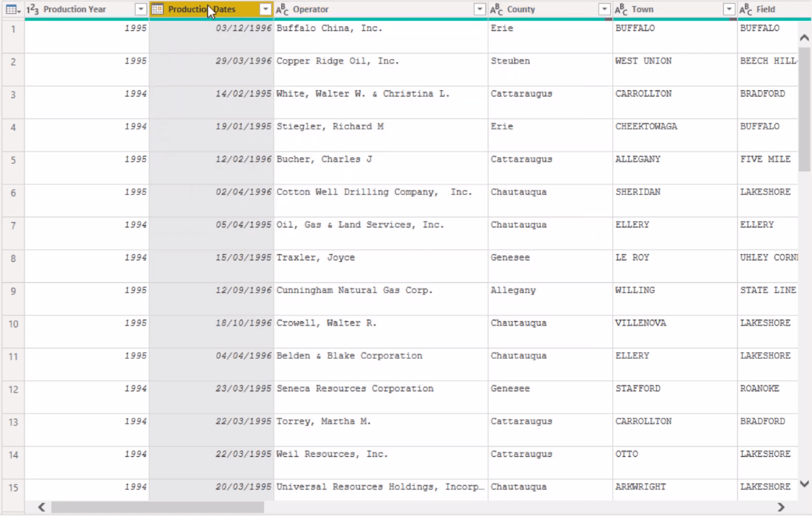This screenshot has width=812, height=516.
Task: Select the cell "Bucher, Charles J"
Action: [x=381, y=168]
